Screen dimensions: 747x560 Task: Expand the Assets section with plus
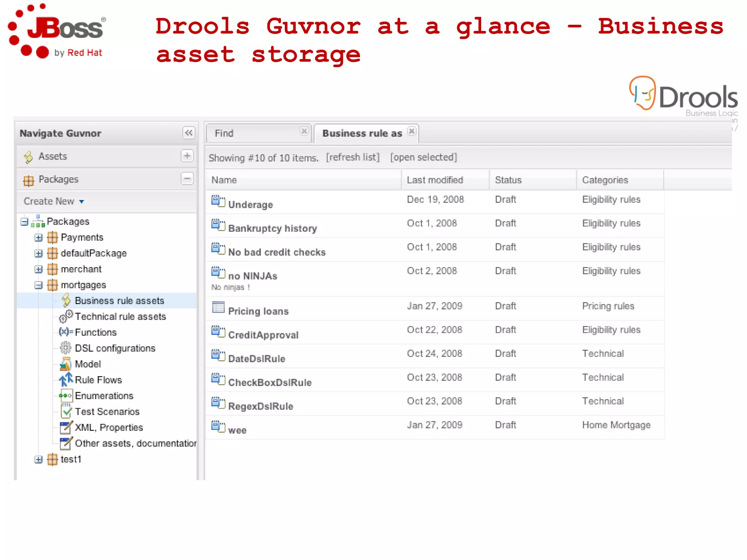pyautogui.click(x=187, y=156)
